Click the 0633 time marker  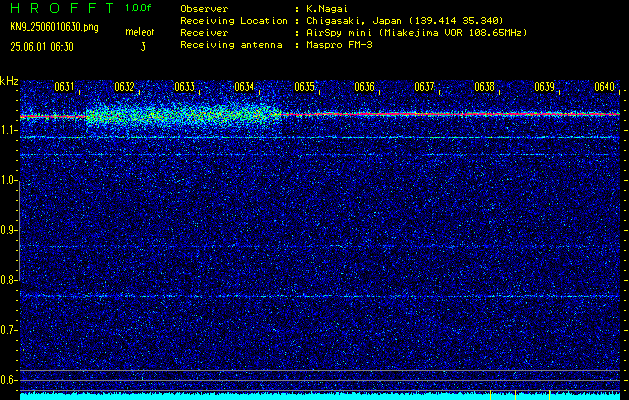pos(184,87)
